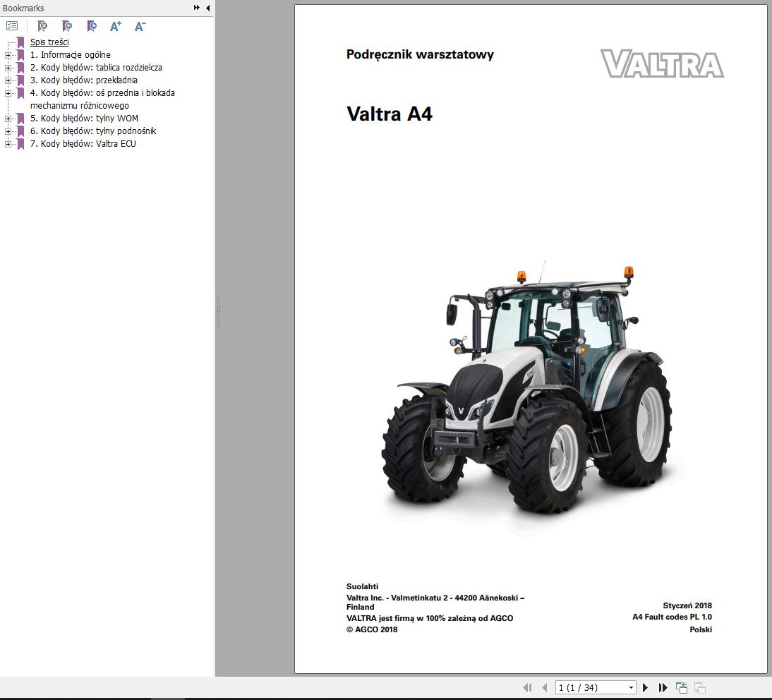This screenshot has width=772, height=700.
Task: Open the 'Spis treści' bookmark
Action: click(49, 42)
